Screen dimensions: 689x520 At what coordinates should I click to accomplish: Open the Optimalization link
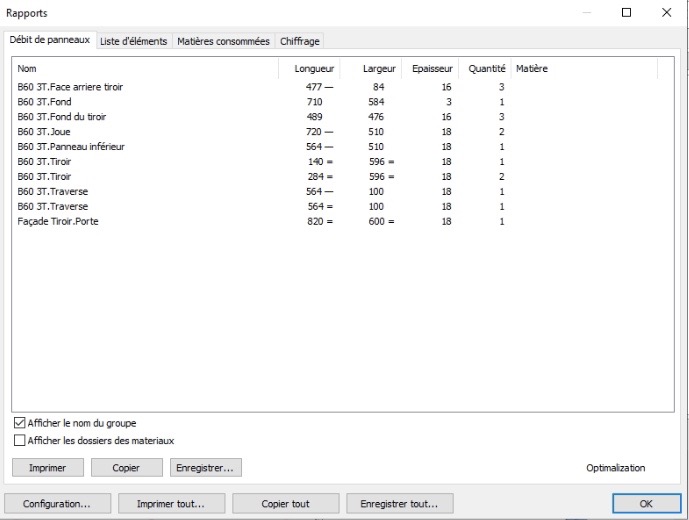pos(615,467)
